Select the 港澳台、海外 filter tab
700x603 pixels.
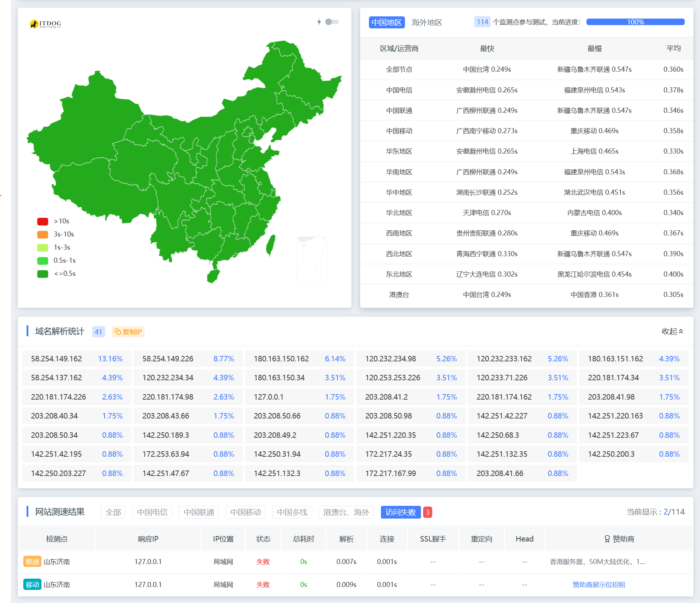346,512
